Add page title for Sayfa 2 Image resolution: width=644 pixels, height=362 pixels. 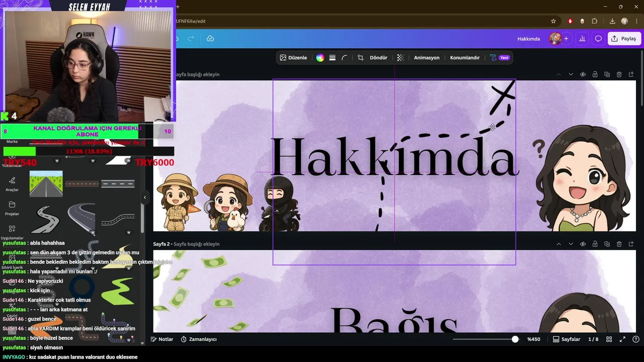197,244
